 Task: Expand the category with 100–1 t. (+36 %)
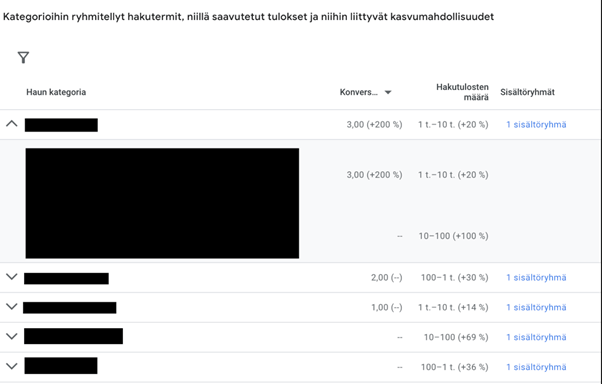12,366
